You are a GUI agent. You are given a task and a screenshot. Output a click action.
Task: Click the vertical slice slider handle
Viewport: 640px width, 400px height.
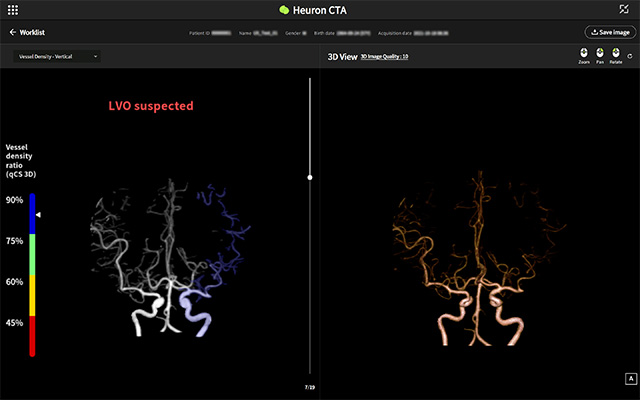[310, 177]
